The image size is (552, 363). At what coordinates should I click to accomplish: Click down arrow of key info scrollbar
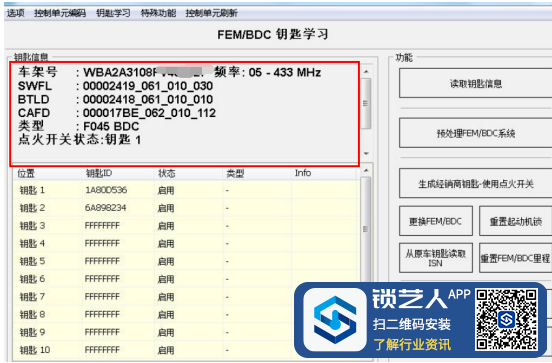(366, 154)
